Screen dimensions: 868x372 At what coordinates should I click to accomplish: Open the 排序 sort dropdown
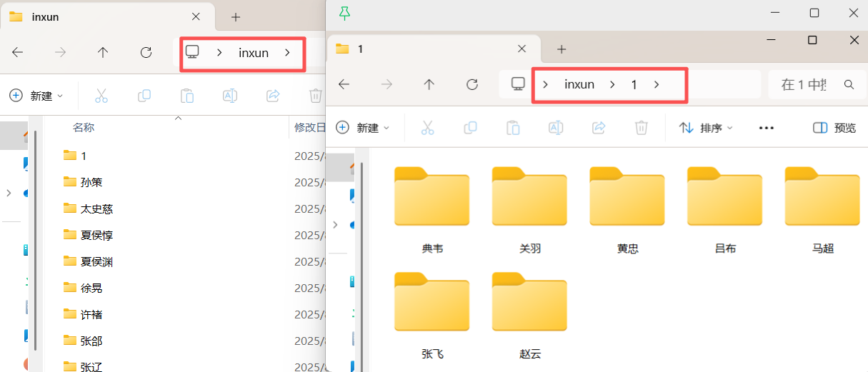click(x=706, y=128)
